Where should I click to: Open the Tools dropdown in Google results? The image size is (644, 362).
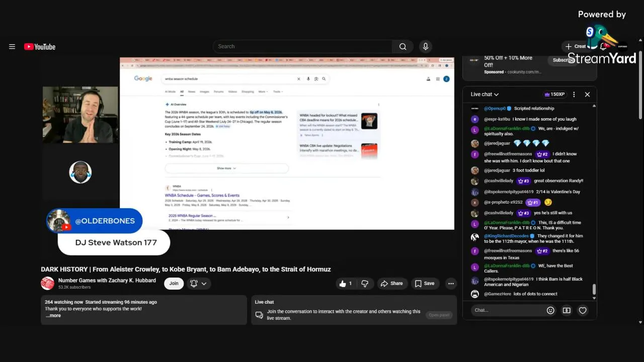(278, 92)
